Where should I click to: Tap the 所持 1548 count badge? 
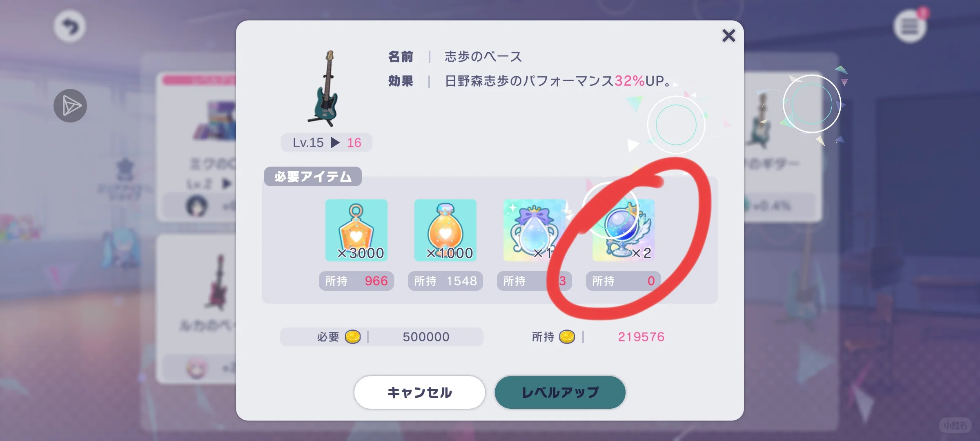click(x=445, y=281)
